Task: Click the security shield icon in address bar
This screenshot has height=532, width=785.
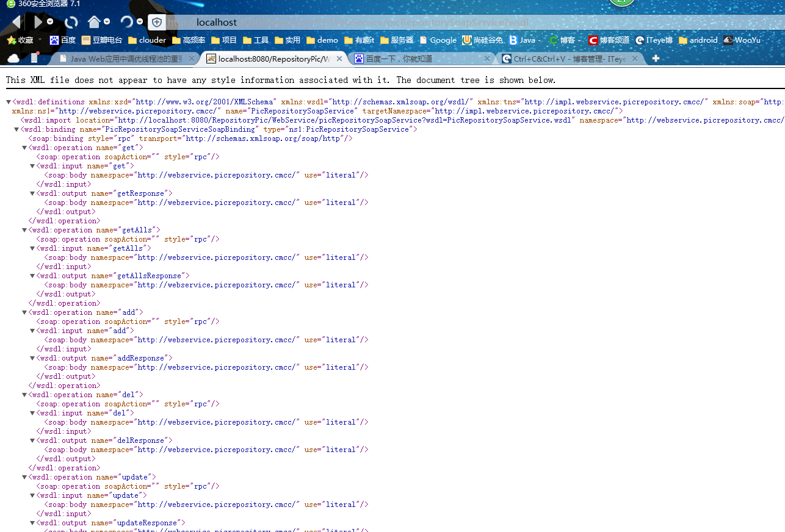Action: click(157, 22)
